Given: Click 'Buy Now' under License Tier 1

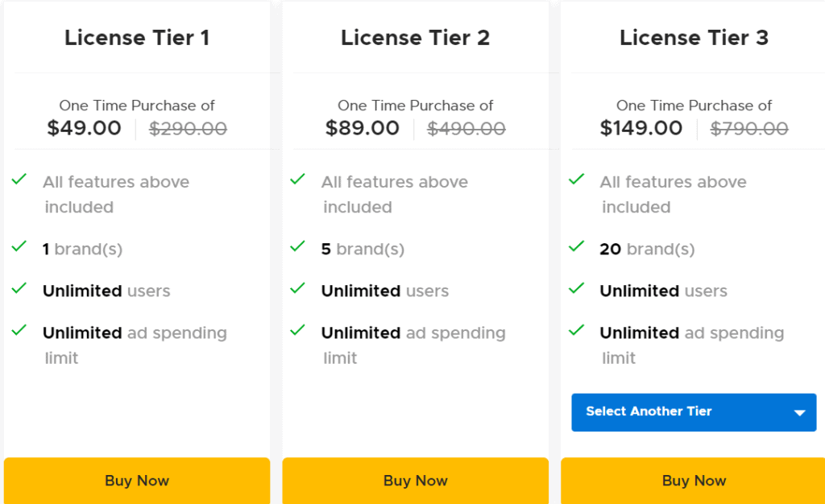Looking at the screenshot, I should click(137, 480).
